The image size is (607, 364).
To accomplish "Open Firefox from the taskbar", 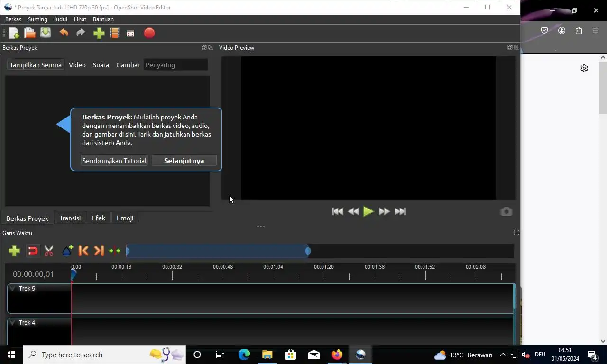I will click(337, 355).
